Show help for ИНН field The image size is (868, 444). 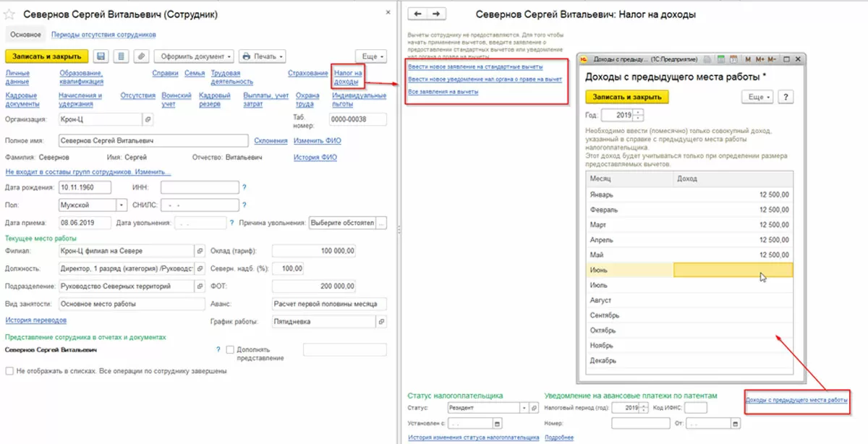[244, 187]
